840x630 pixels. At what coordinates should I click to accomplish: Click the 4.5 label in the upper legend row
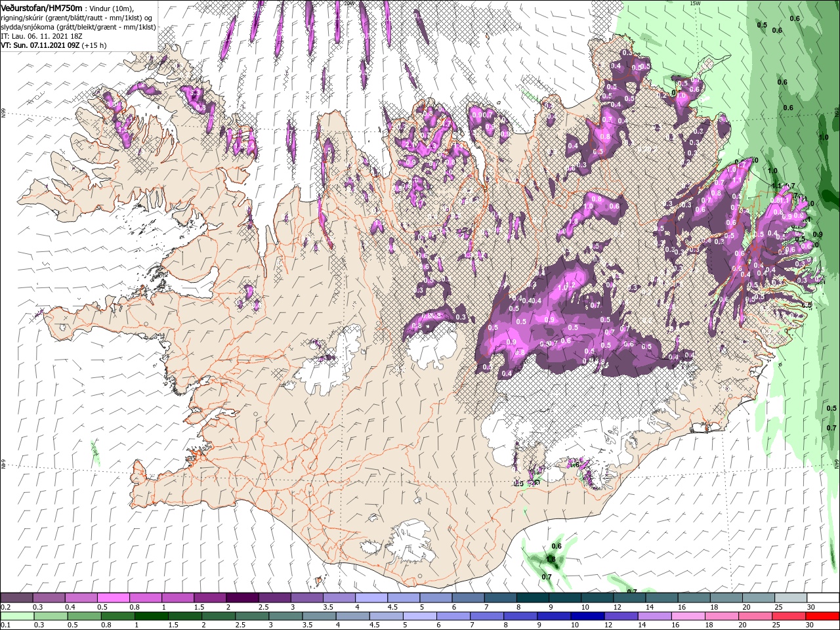point(392,607)
